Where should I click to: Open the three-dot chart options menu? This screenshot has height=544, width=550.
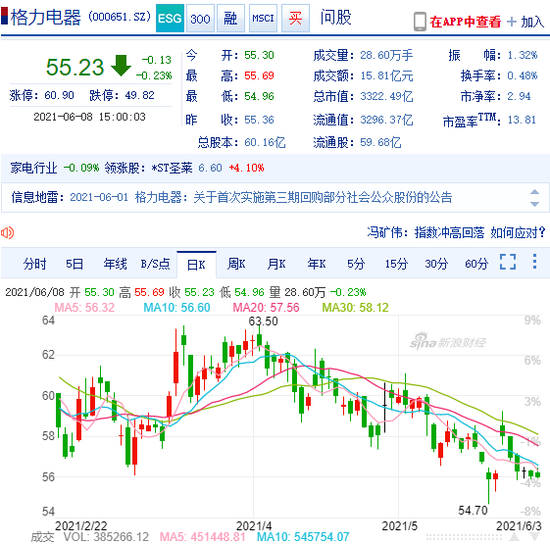pos(535,262)
